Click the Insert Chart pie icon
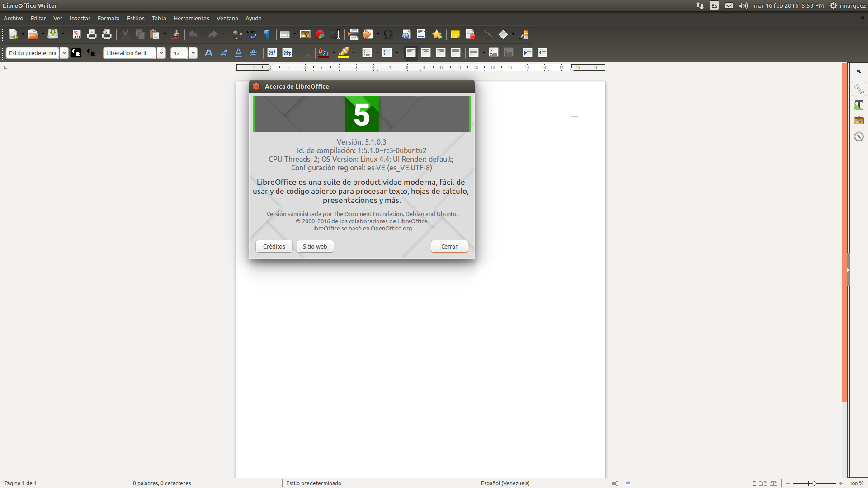This screenshot has height=488, width=868. [320, 35]
